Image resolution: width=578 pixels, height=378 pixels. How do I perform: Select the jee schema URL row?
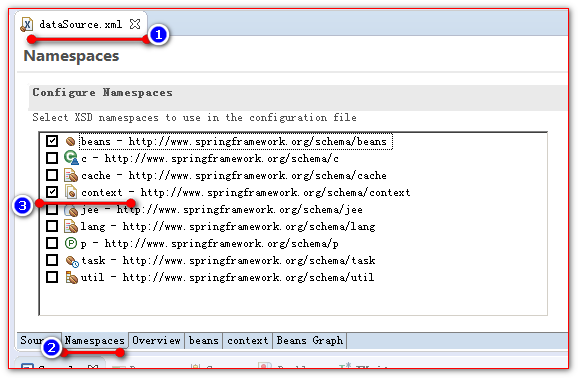[x=222, y=209]
